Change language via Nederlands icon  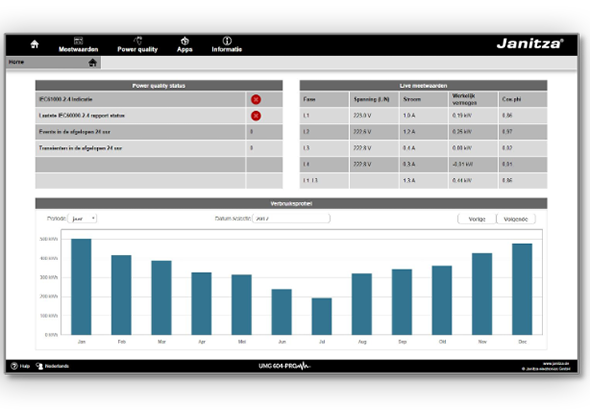pos(40,366)
